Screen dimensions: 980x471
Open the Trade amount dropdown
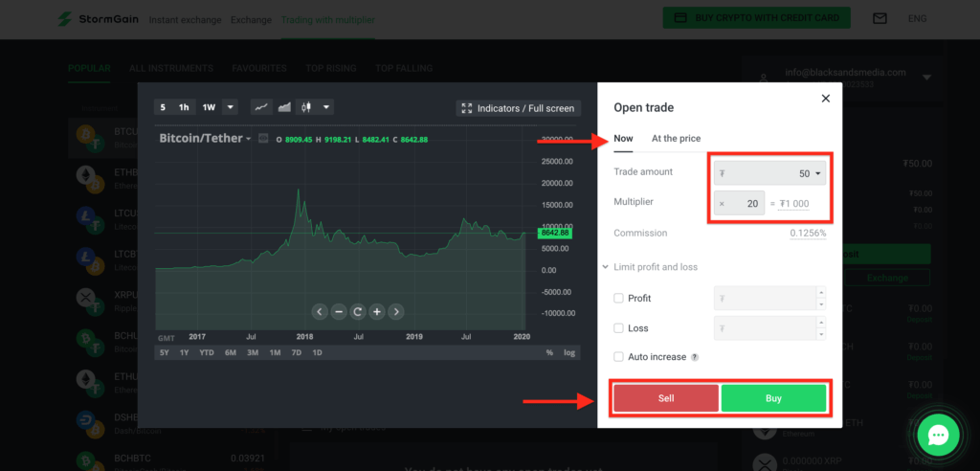click(x=770, y=173)
